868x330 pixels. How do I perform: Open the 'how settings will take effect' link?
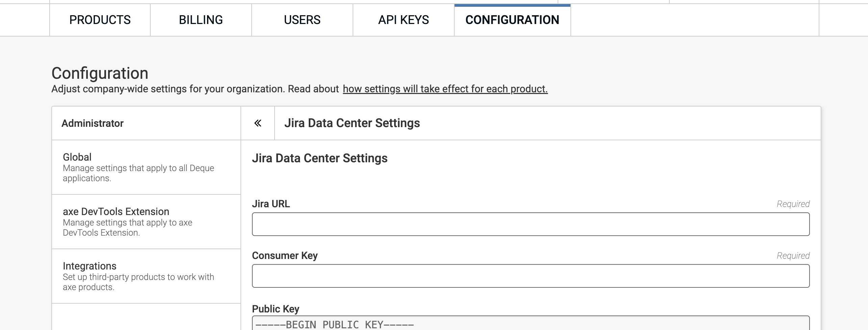(x=445, y=89)
